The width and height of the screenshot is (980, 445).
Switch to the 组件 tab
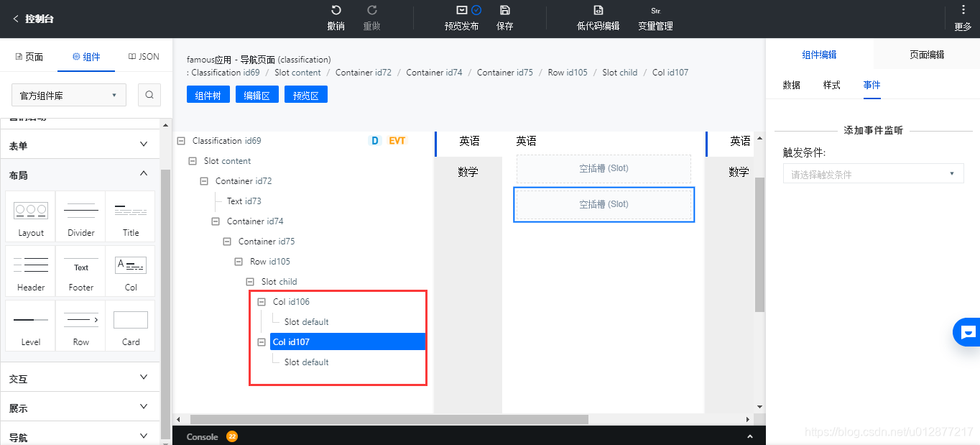coord(86,57)
